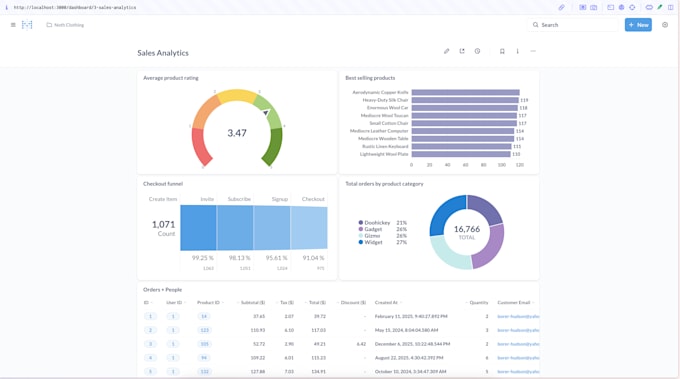Screen dimensions: 680x379
Task: Bookmark the Sales Analytics dashboard
Action: [x=502, y=51]
